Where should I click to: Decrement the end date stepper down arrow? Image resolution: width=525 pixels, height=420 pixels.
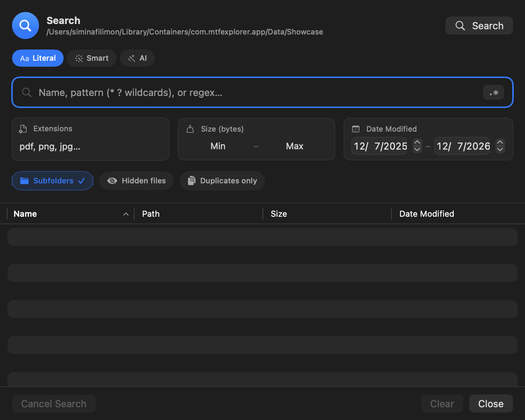click(x=500, y=149)
